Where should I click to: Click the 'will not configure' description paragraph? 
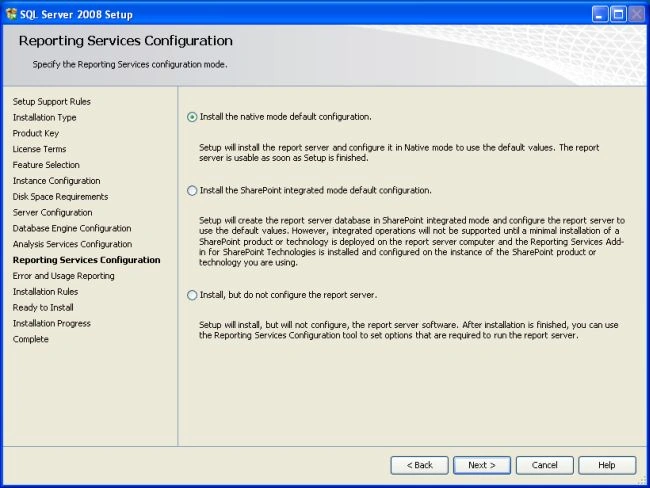(x=408, y=330)
